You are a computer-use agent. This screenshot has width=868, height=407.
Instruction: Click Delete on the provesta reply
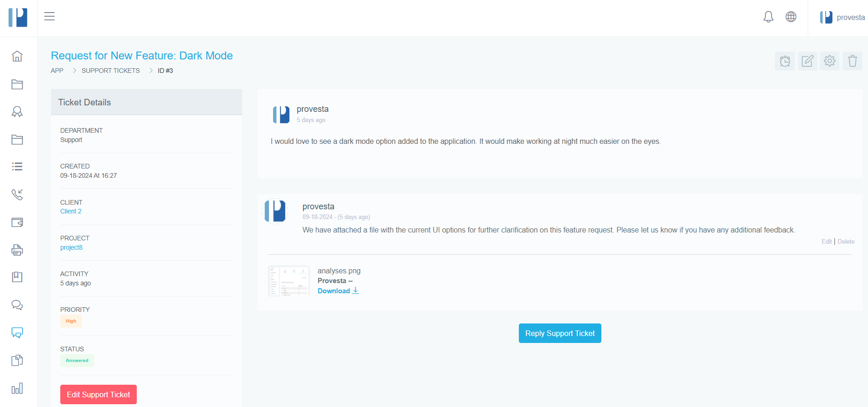[x=846, y=242]
